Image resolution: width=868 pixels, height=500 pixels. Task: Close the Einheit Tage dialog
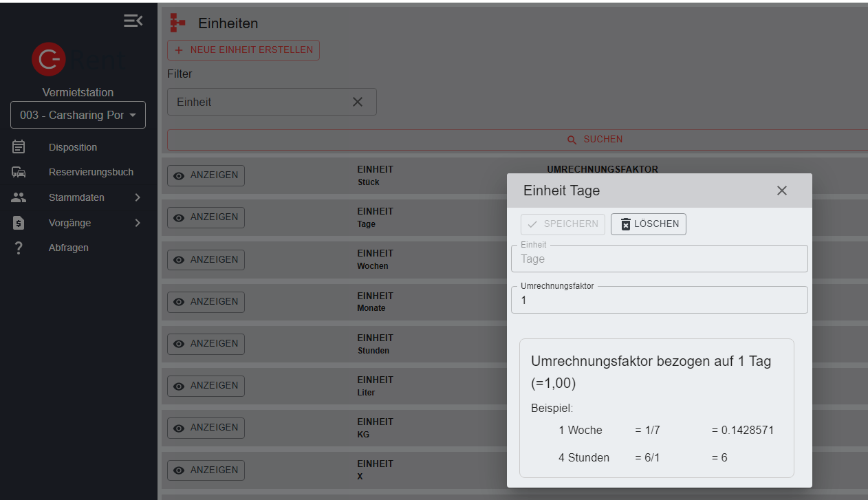point(782,191)
